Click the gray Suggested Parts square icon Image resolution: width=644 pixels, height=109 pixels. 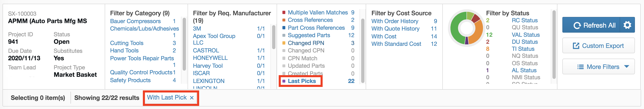click(x=284, y=35)
